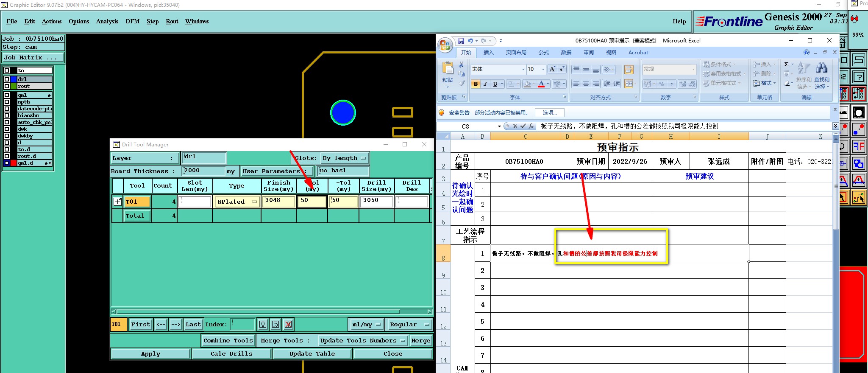Click the Genesis traffic-light netlist icon
The width and height of the screenshot is (868, 373).
click(859, 94)
